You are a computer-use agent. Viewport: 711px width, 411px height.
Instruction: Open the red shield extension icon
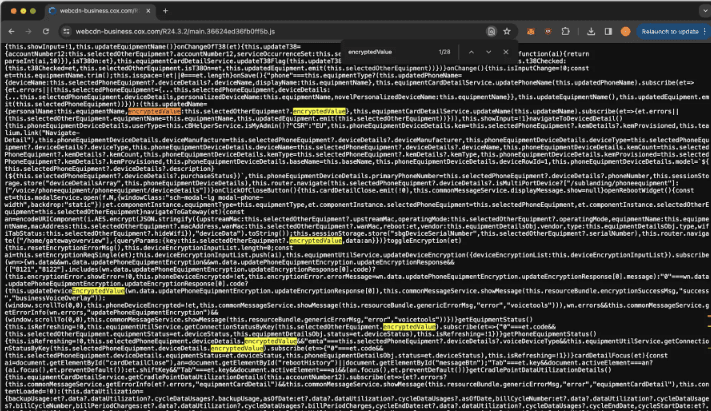[548, 31]
